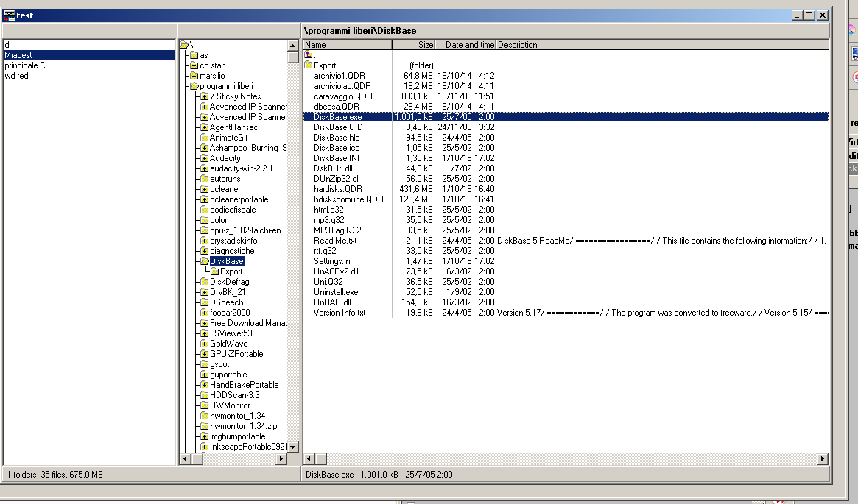Click the codicefiscale folder icon
The width and height of the screenshot is (858, 504).
[205, 210]
